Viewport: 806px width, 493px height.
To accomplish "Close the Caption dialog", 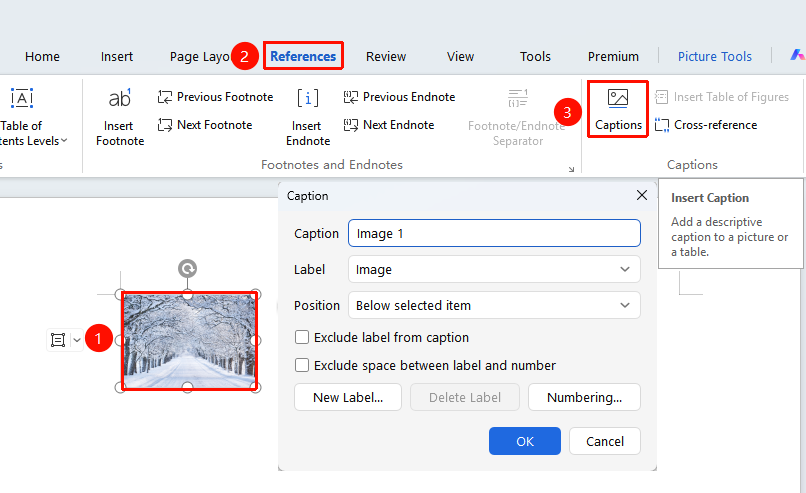I will pos(642,195).
